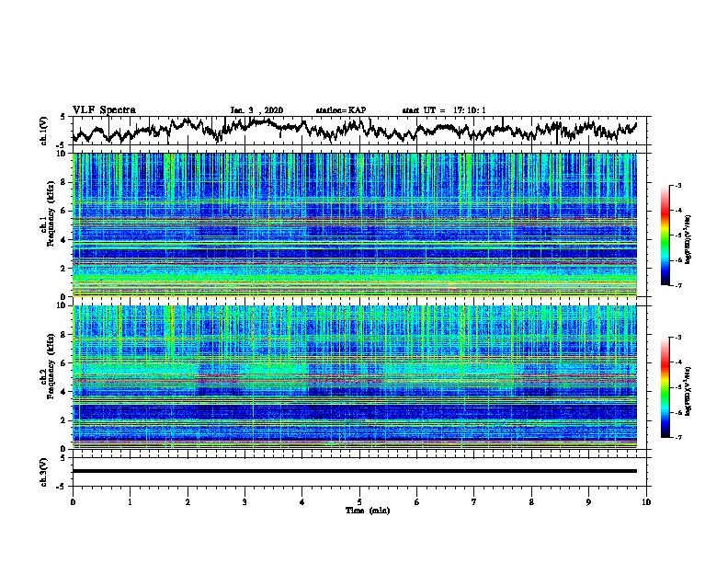Select the date label "Jan. 3, 2020"
This screenshot has width=728, height=563.
click(x=256, y=110)
